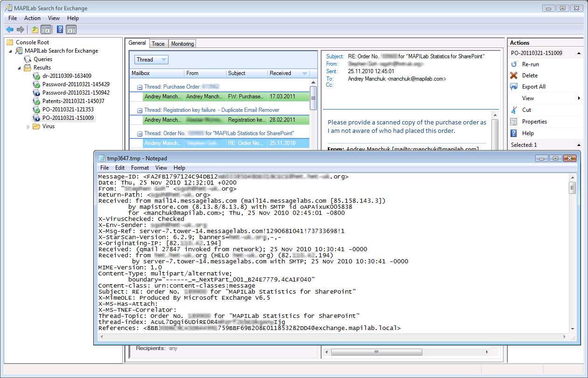Click the MAPILab Search for Exchange node icon
The width and height of the screenshot is (588, 378).
[x=20, y=51]
